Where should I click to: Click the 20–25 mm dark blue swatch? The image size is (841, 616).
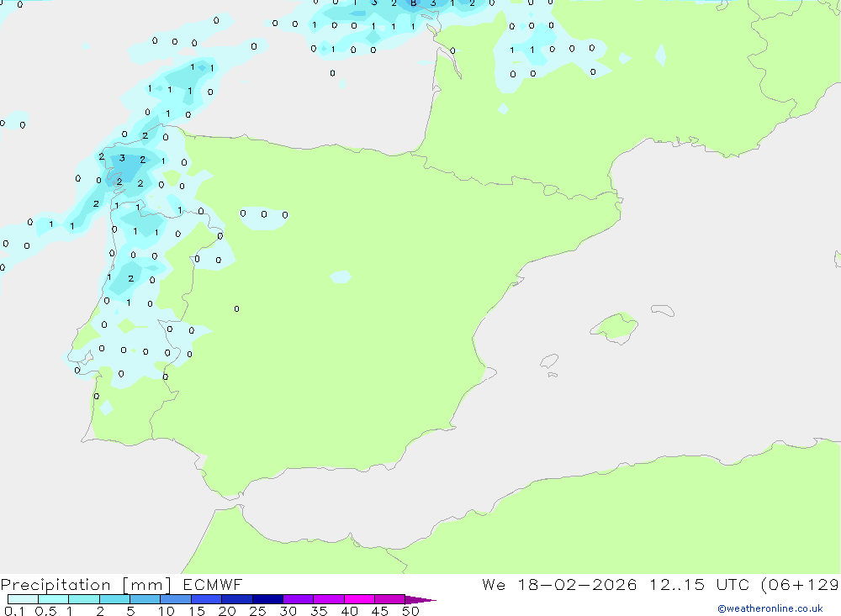point(237,599)
